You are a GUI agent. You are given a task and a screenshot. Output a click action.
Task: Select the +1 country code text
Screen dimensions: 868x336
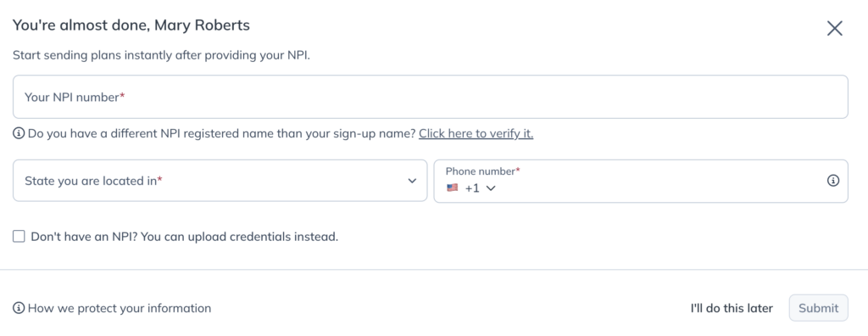click(x=472, y=188)
